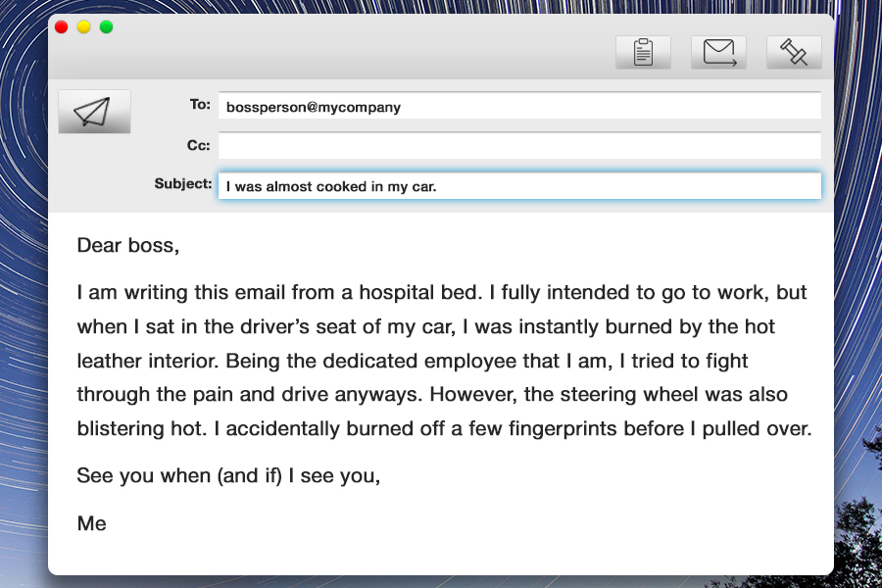
Task: Click the 'Me' signature in the body
Action: coord(92,523)
